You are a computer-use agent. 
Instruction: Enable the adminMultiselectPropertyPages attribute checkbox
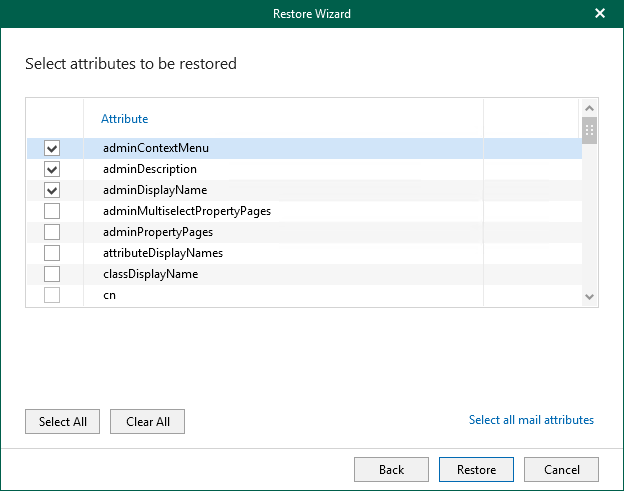(x=52, y=211)
